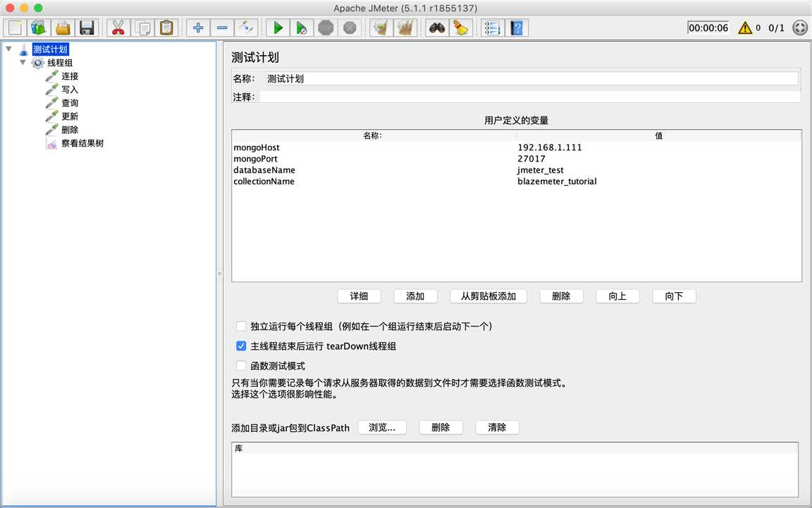Collapse the 测试计划 tree node arrow
812x508 pixels.
[x=8, y=49]
